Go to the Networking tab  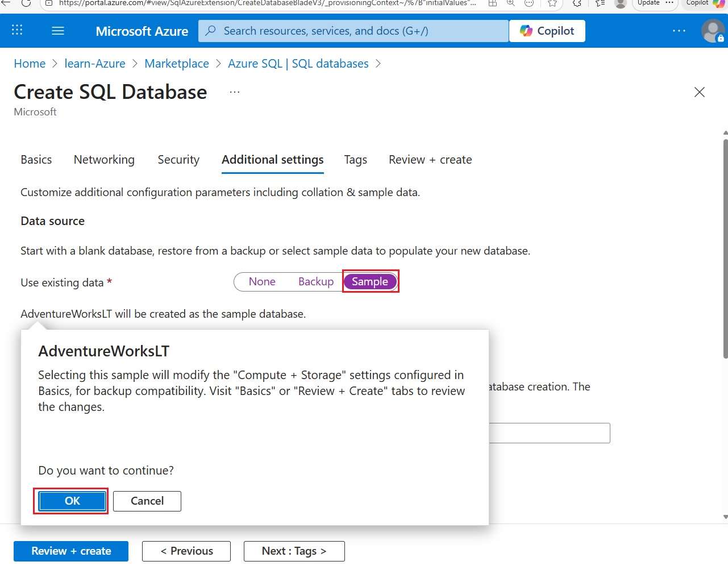(x=104, y=160)
